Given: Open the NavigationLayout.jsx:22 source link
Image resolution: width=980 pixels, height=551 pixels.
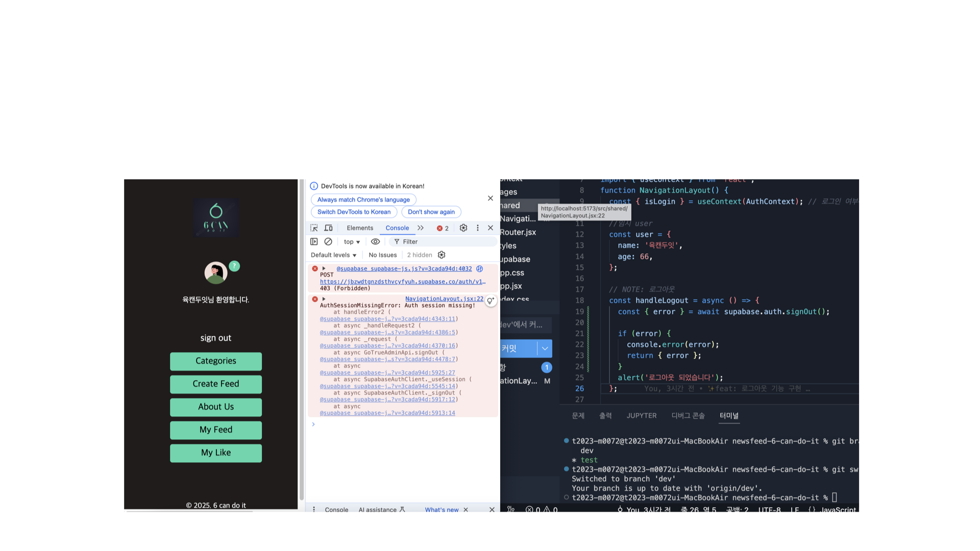Looking at the screenshot, I should coord(444,298).
